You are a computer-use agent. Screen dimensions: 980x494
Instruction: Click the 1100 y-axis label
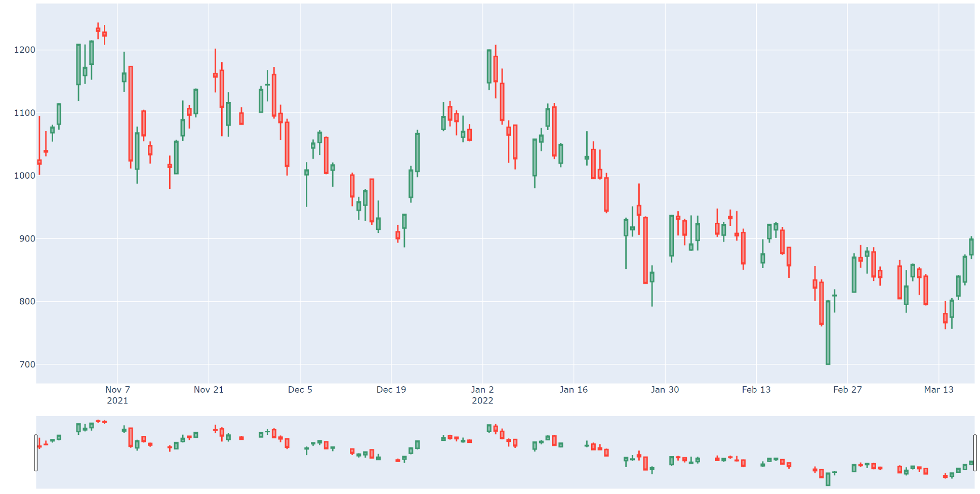click(25, 113)
